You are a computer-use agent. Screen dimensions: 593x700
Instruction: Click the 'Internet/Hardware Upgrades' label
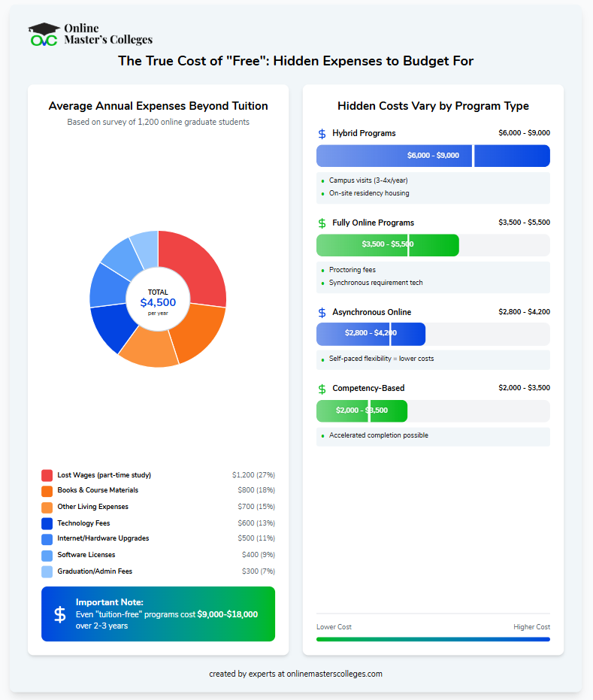[x=103, y=538]
